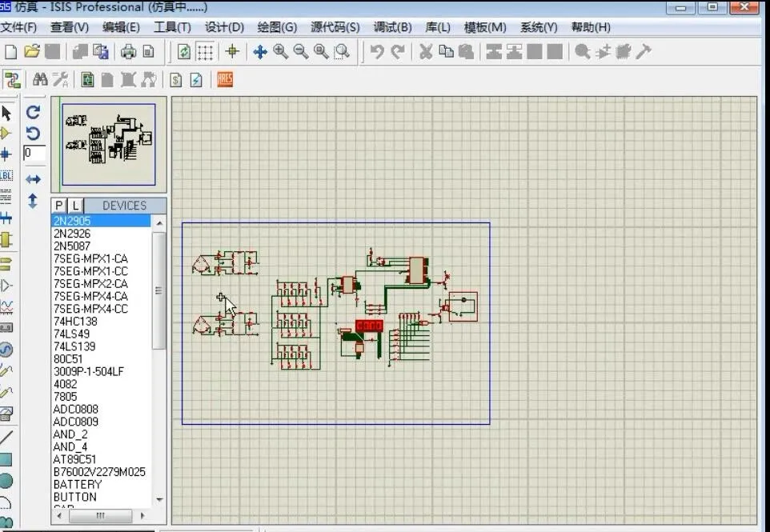This screenshot has height=532, width=770.
Task: Click the L library manage button
Action: (75, 206)
